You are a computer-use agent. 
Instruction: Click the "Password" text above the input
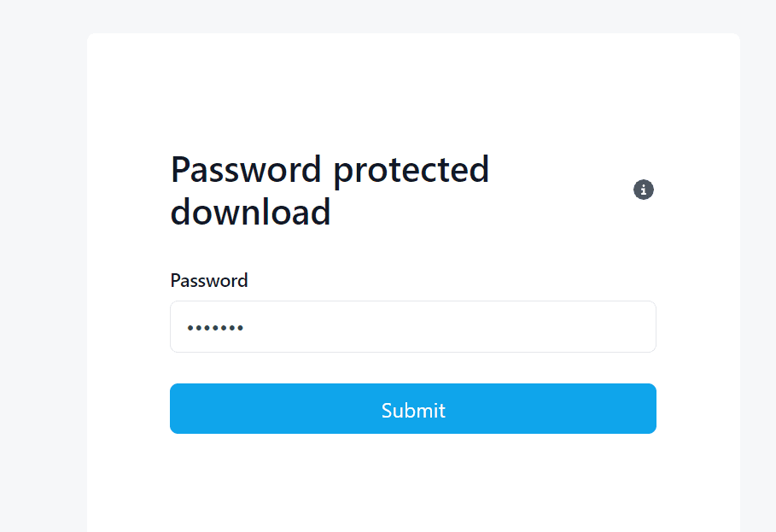pyautogui.click(x=209, y=281)
